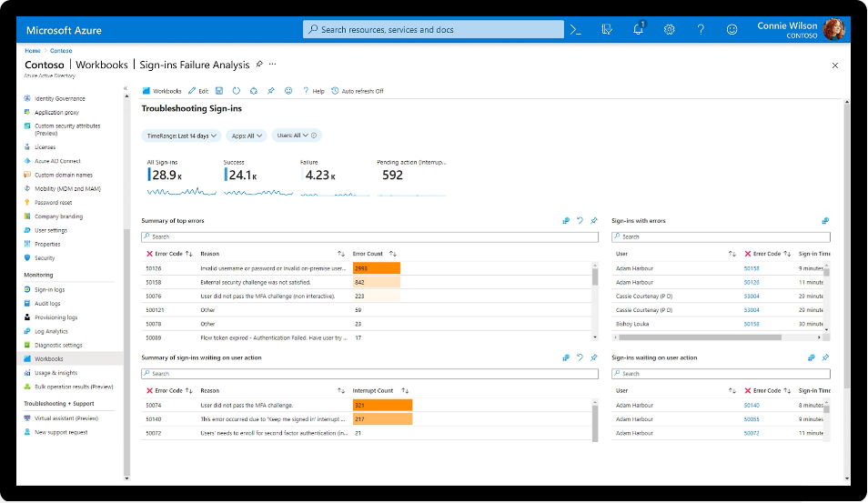Open more options ellipsis beside the title
Screen dimensions: 868x503
coord(272,65)
